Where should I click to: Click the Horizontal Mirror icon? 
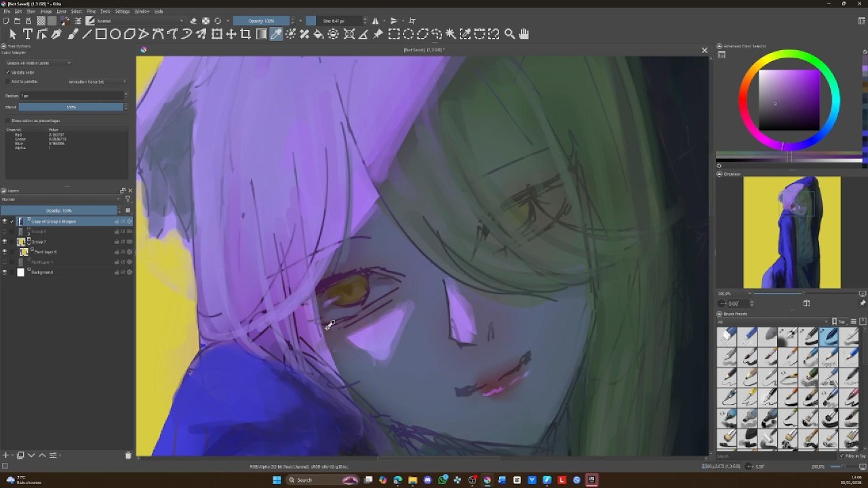tap(376, 21)
